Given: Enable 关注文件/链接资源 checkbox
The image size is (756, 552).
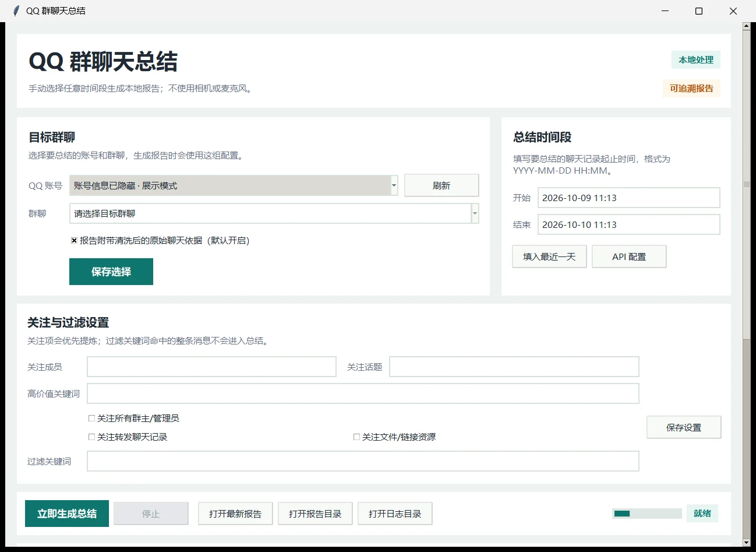Looking at the screenshot, I should point(356,437).
